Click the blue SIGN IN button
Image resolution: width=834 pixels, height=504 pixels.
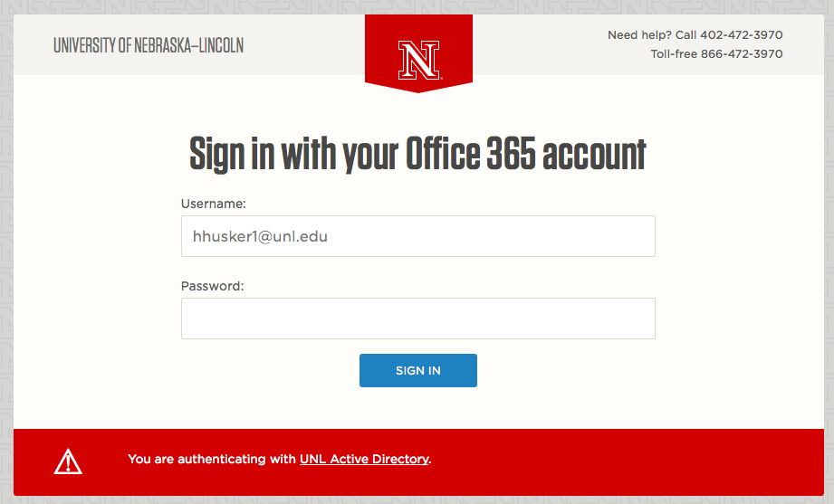tap(418, 371)
